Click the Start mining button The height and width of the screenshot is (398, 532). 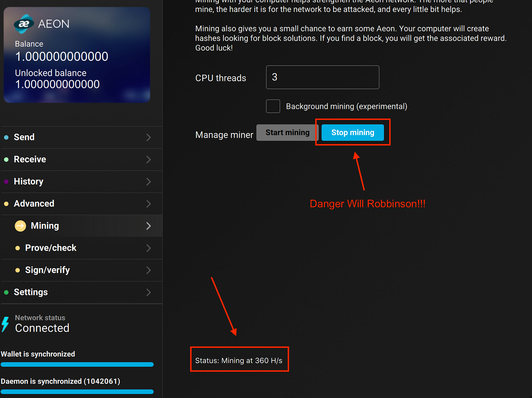coord(288,132)
